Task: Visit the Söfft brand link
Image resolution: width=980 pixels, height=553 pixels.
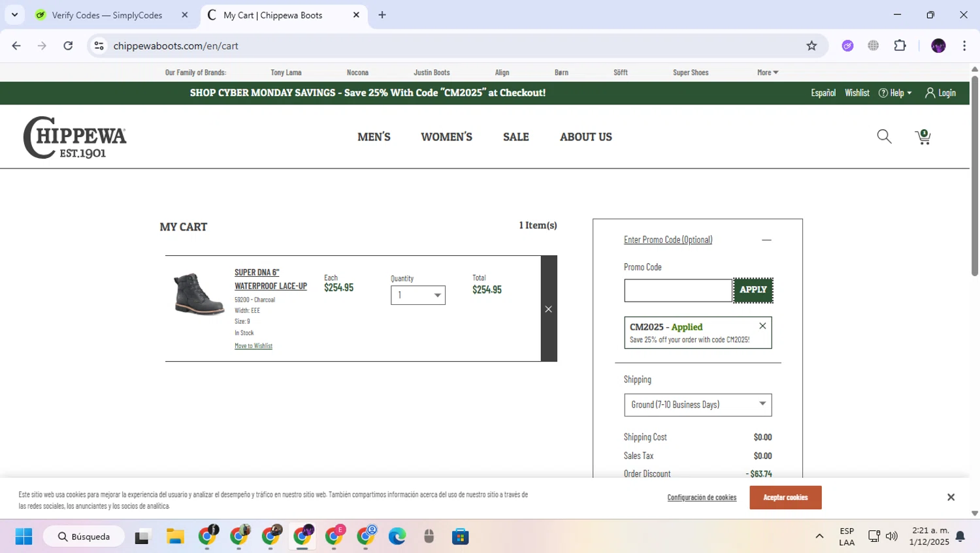Action: 621,72
